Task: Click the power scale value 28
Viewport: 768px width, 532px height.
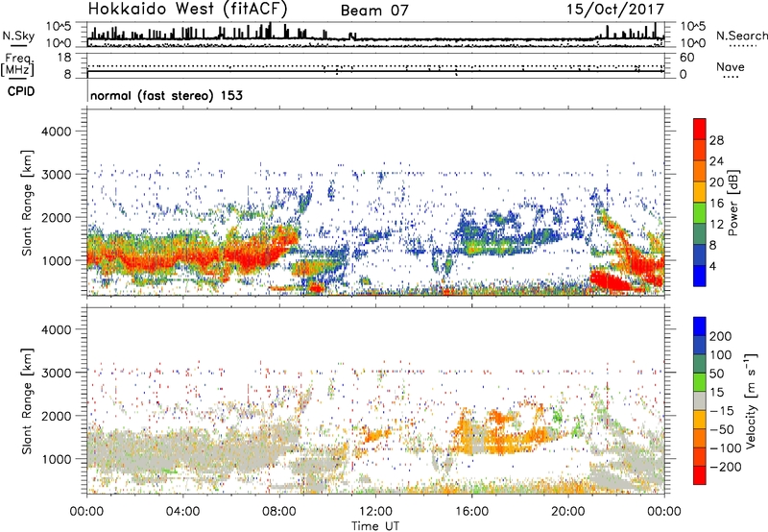Action: click(x=716, y=140)
